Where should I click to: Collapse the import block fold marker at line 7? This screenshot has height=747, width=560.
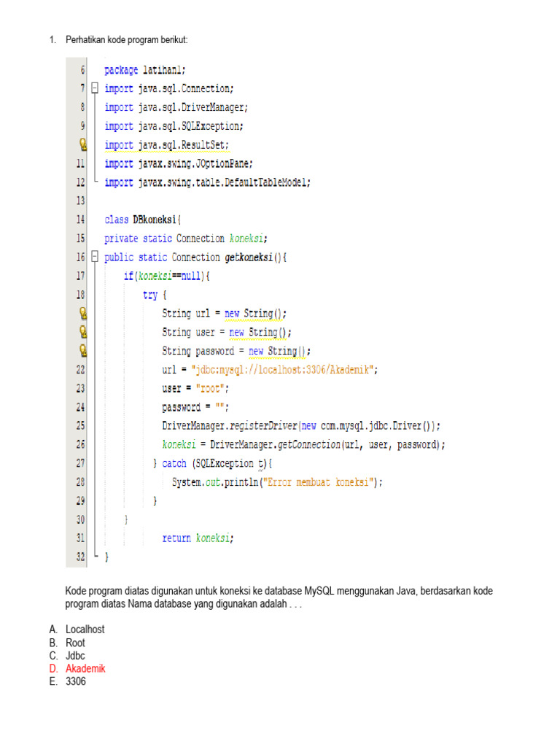95,89
